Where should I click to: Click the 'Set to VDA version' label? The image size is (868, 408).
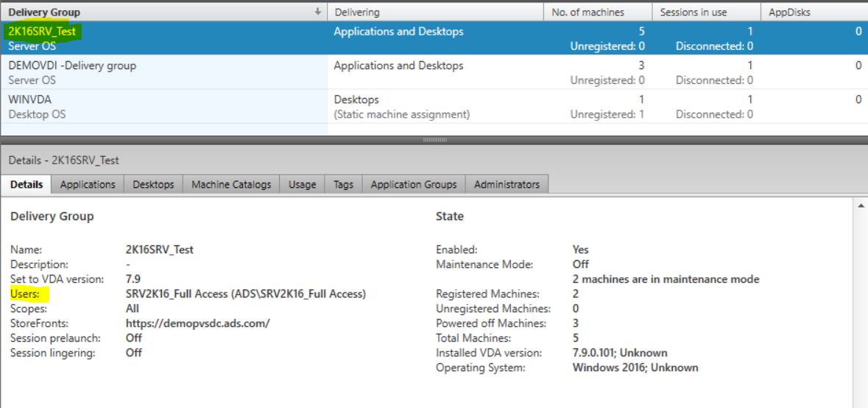pyautogui.click(x=57, y=279)
